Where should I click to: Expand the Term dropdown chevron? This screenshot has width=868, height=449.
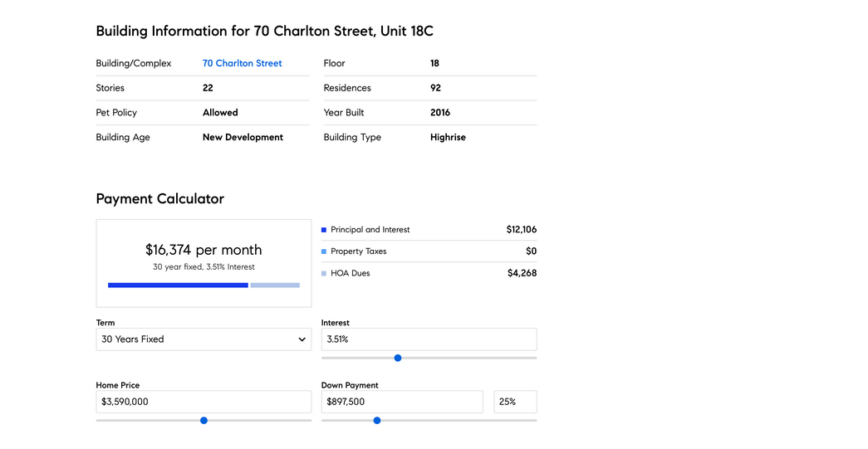[x=302, y=339]
